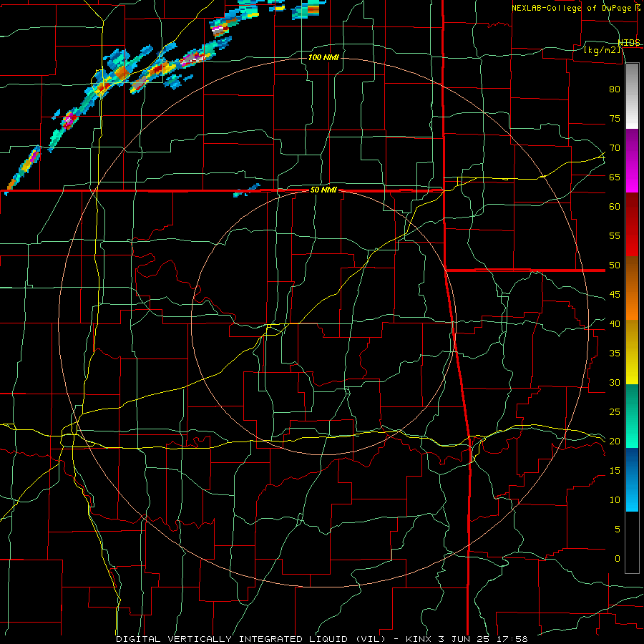
Task: Click the scale value 75
Action: click(615, 118)
